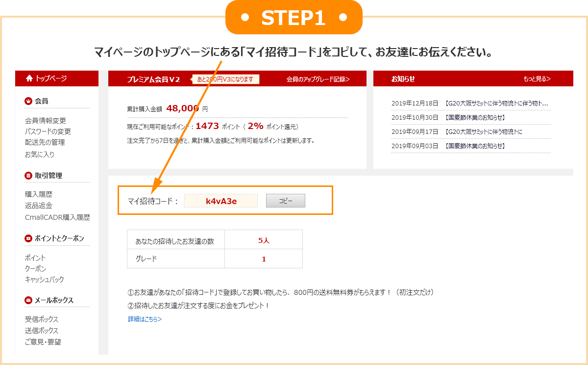The image size is (588, 365).
Task: Click the crown icon next to 会員
Action: [28, 101]
